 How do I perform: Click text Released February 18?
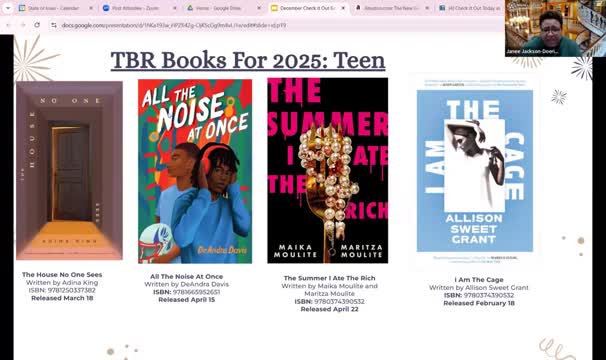479,303
